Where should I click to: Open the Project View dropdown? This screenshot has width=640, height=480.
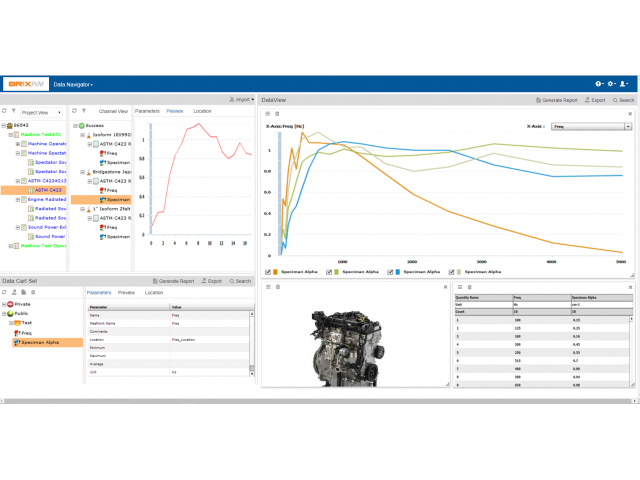click(x=42, y=113)
